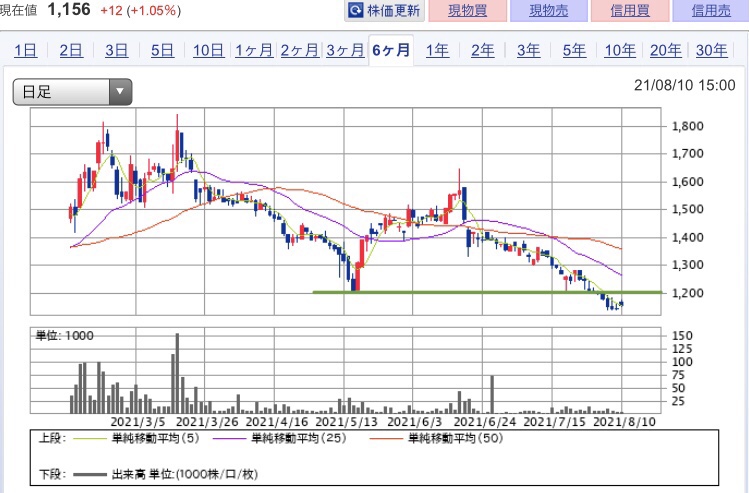Click the 現物買 button

(x=467, y=11)
